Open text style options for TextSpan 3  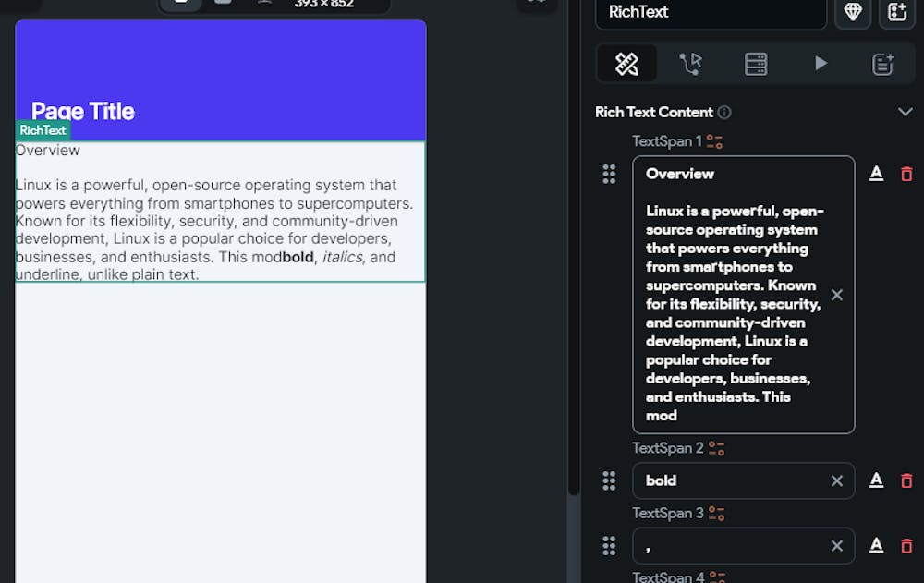tap(876, 545)
